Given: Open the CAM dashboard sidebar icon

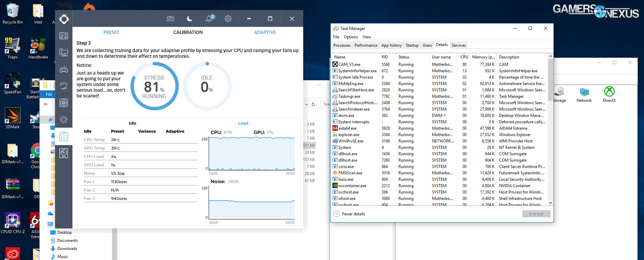Looking at the screenshot, I should [64, 36].
